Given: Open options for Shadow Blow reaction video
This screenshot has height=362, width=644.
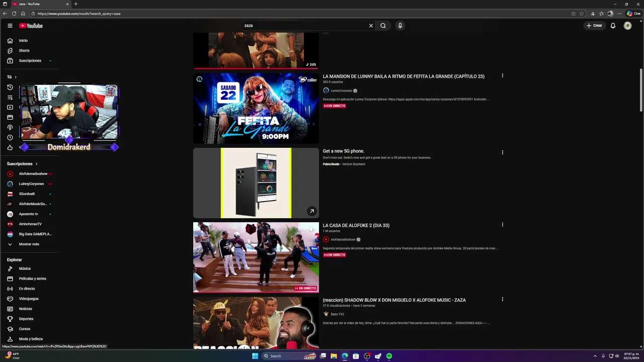Looking at the screenshot, I should click(x=502, y=299).
